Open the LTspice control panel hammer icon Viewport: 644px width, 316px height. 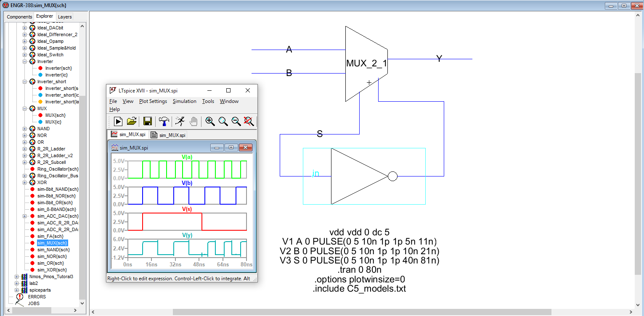point(164,121)
